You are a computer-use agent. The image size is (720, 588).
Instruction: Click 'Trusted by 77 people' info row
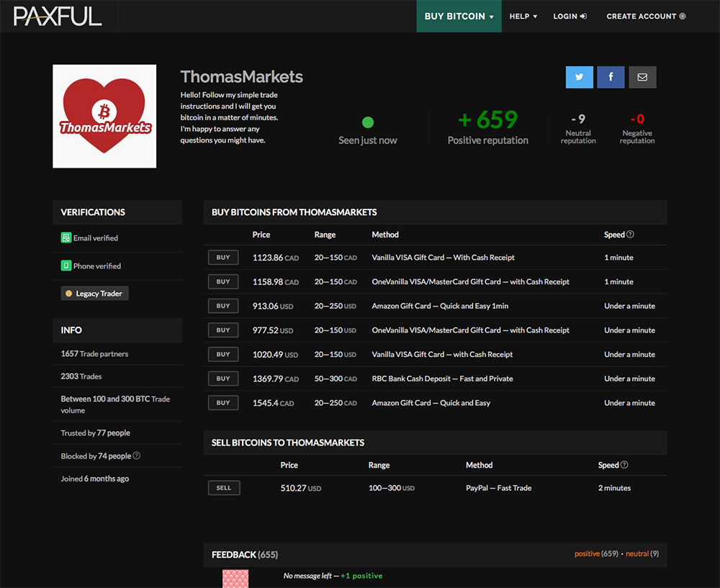pyautogui.click(x=117, y=433)
